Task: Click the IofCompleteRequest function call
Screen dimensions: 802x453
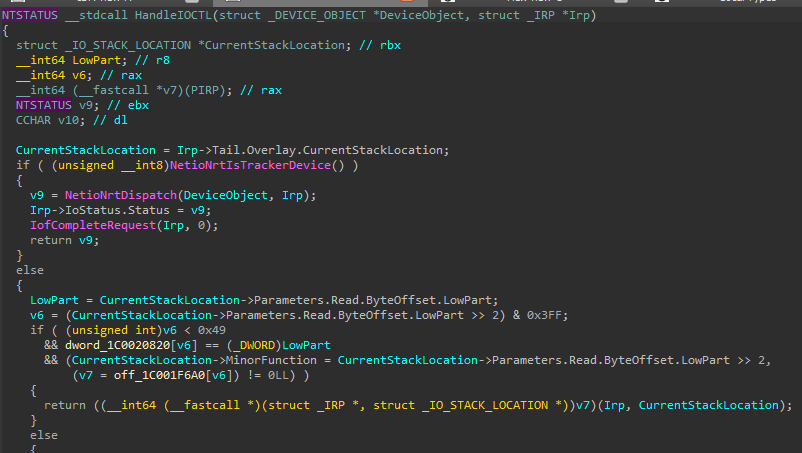Action: 87,224
